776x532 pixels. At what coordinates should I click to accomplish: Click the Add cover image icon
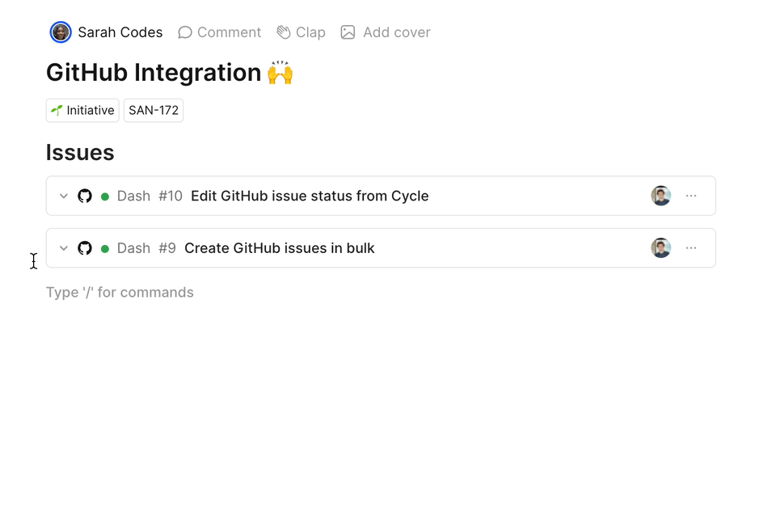(348, 32)
